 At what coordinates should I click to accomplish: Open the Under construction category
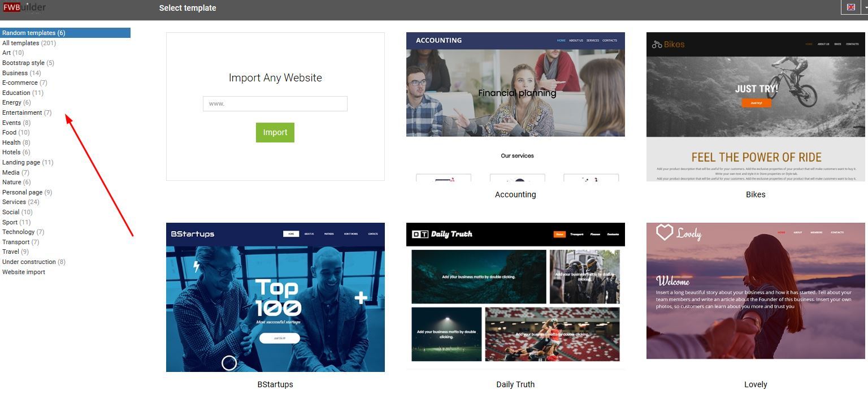point(34,262)
